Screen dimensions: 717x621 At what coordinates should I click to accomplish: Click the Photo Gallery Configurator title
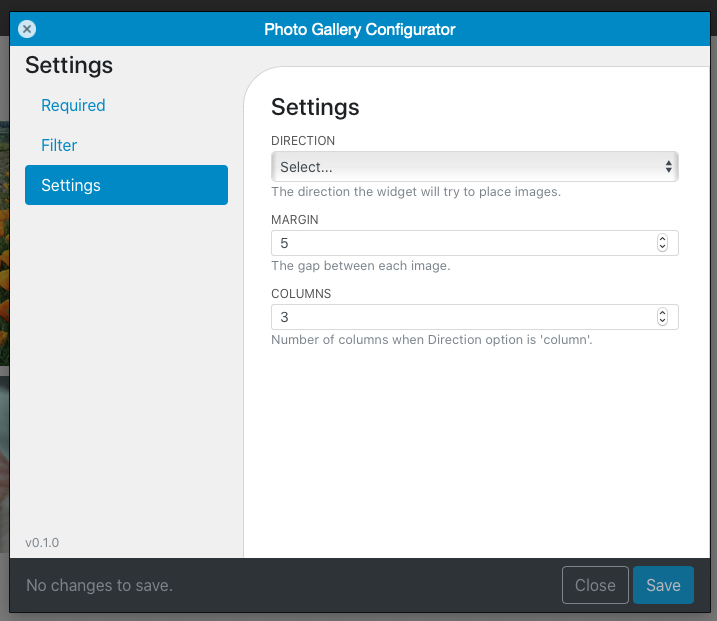[360, 29]
